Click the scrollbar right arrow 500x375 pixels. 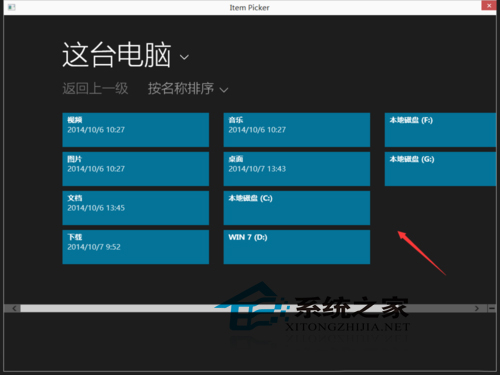coord(477,308)
